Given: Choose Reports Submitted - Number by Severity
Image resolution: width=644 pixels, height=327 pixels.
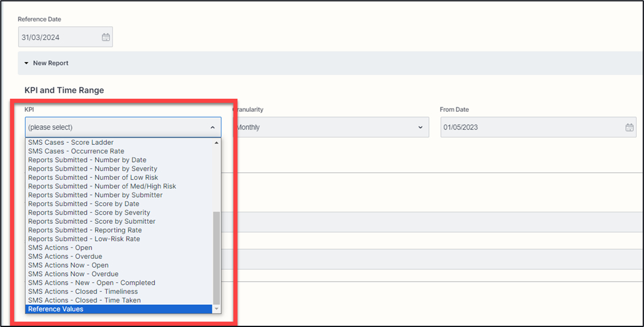Looking at the screenshot, I should [93, 169].
